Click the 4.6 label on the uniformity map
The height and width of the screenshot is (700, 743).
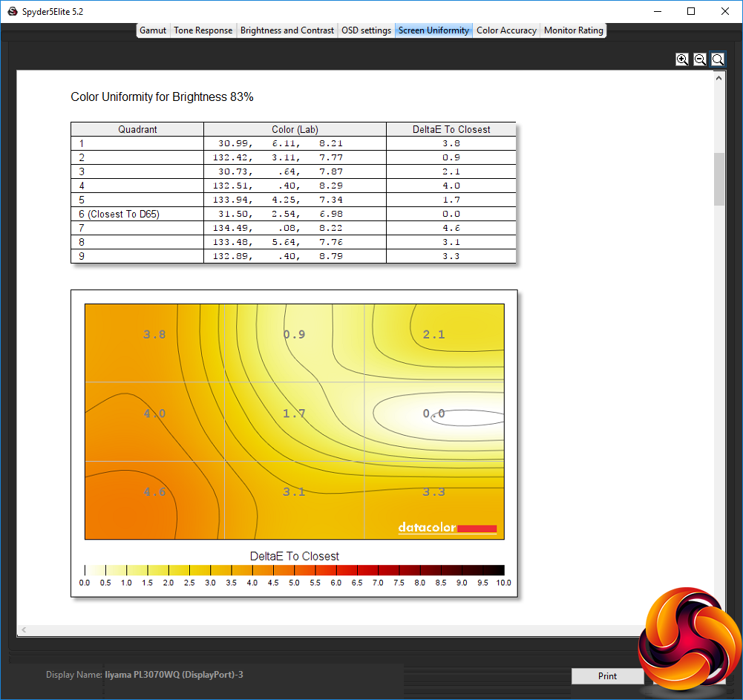click(x=154, y=492)
